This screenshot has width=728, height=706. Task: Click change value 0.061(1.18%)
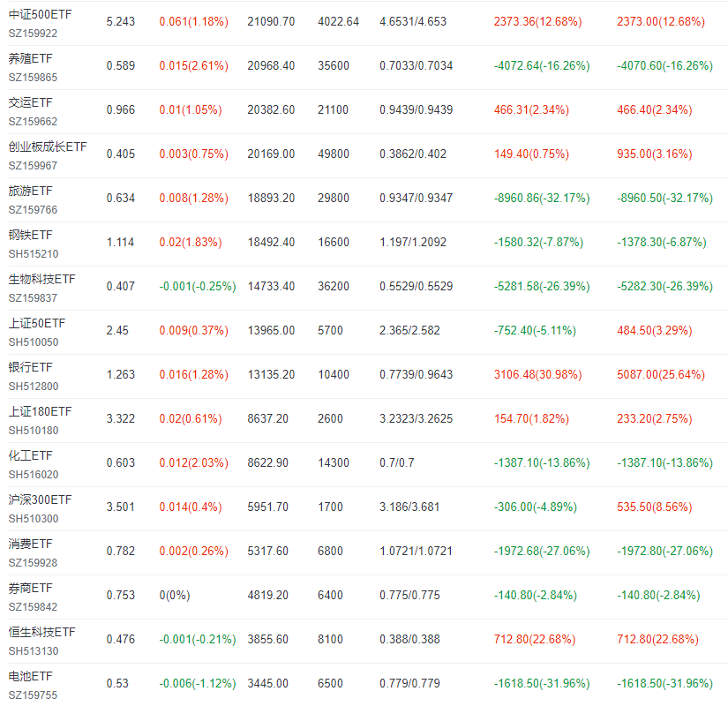pos(193,22)
